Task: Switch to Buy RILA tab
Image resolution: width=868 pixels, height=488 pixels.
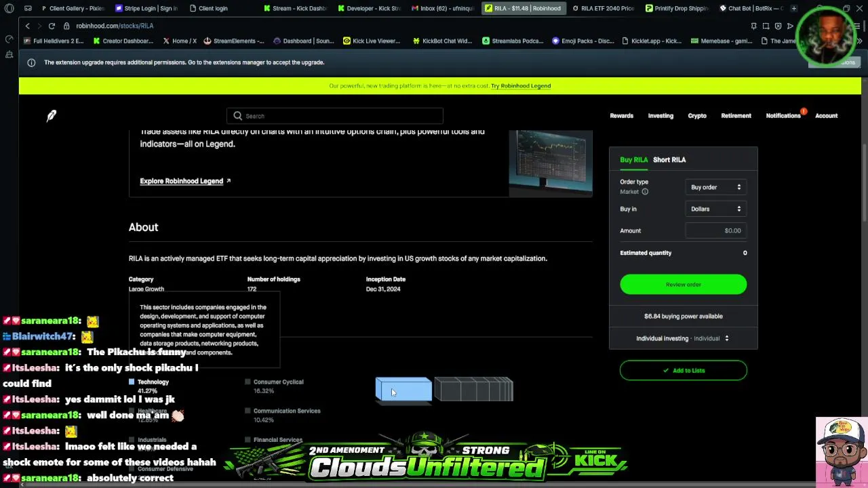Action: click(x=633, y=159)
